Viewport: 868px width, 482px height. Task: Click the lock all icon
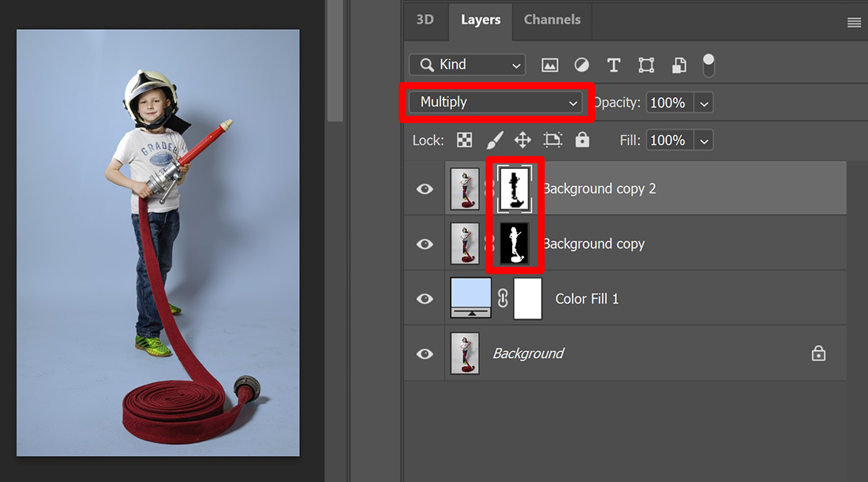(x=582, y=140)
